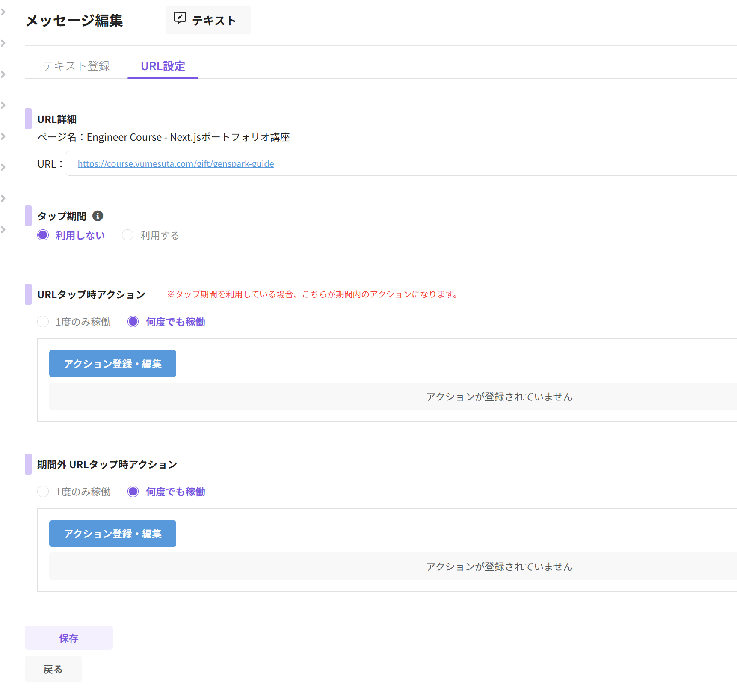
Task: Open the course.yumesuta.com genspark-guide link
Action: [175, 164]
